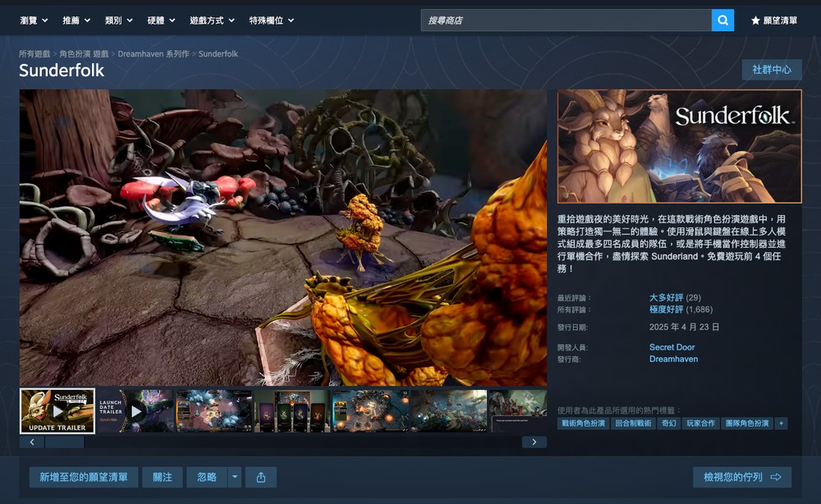This screenshot has width=821, height=504.
Task: Click the search magnifier button
Action: click(722, 21)
